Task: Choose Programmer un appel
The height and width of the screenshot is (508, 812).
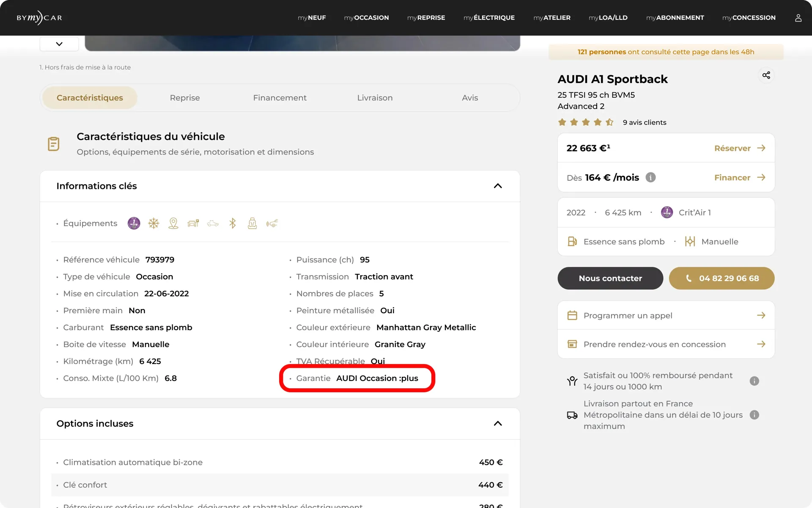Action: click(x=666, y=315)
